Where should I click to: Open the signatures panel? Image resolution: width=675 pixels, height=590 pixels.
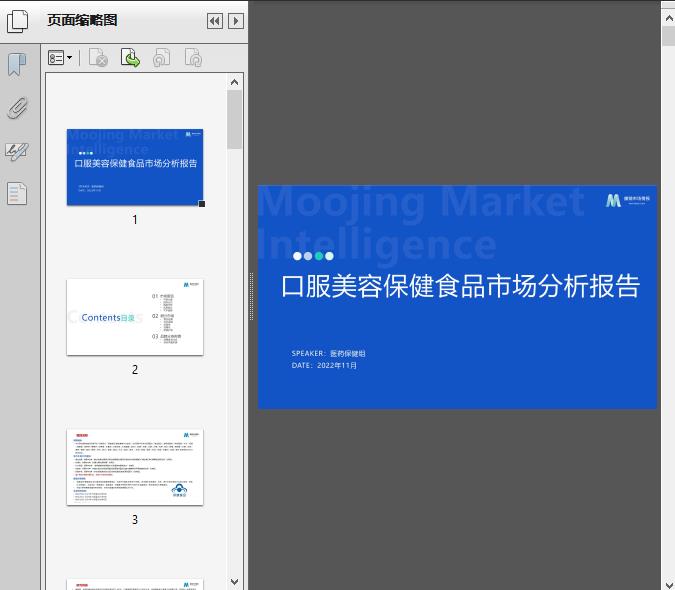pyautogui.click(x=17, y=151)
